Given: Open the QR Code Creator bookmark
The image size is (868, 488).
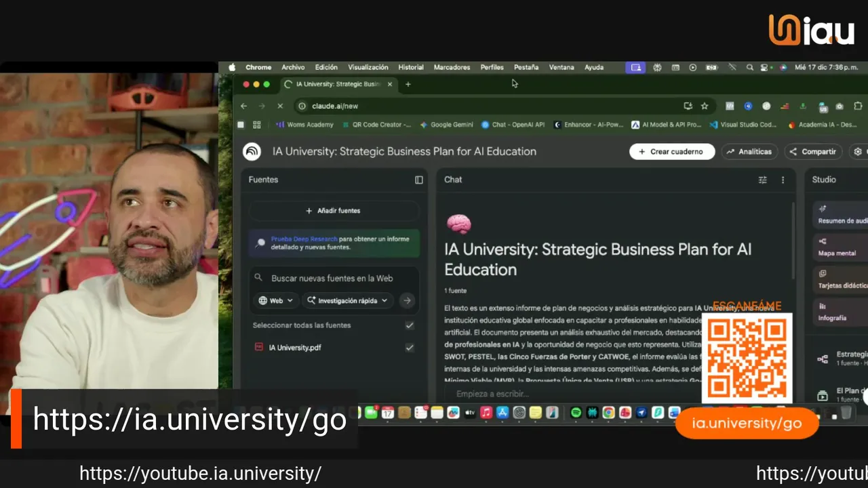Looking at the screenshot, I should click(x=376, y=125).
